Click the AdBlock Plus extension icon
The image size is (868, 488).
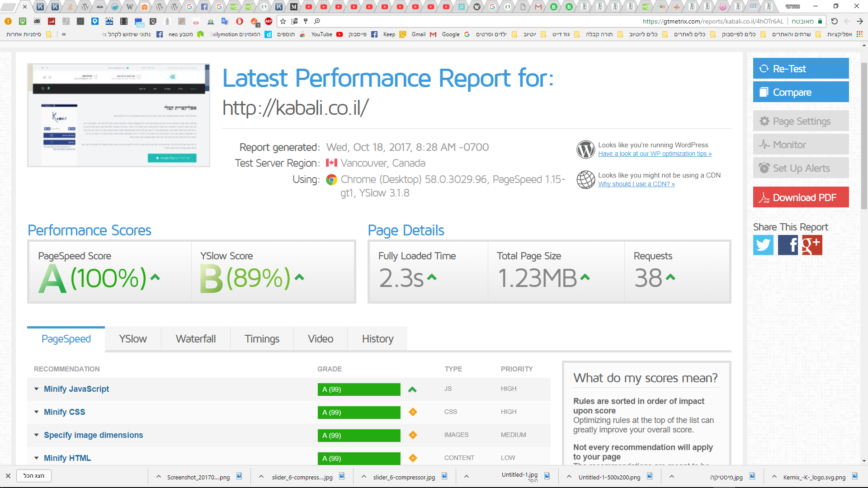point(269,21)
